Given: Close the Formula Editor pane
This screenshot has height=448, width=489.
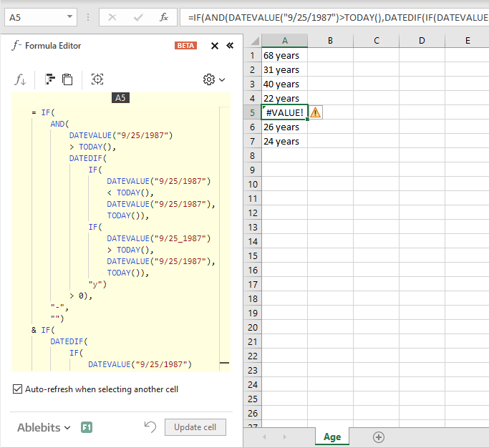Looking at the screenshot, I should [215, 46].
